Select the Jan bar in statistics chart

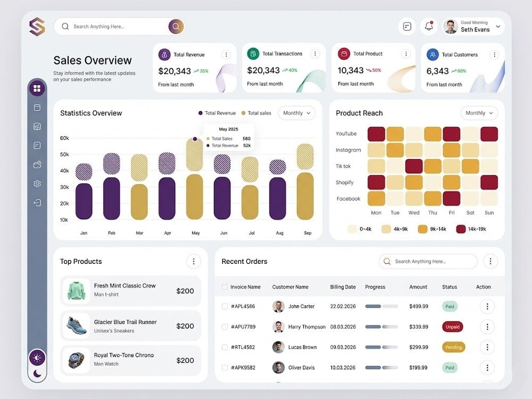pyautogui.click(x=84, y=201)
